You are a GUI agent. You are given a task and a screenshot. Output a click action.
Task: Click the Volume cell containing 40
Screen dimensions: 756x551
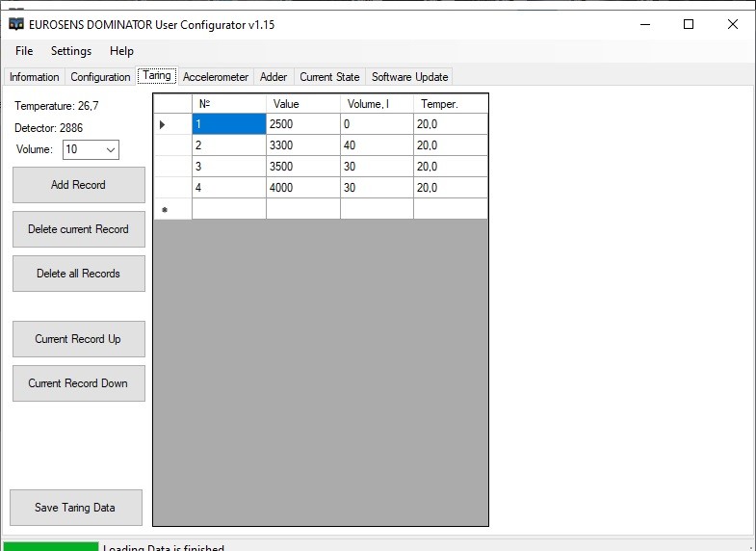[x=377, y=145]
